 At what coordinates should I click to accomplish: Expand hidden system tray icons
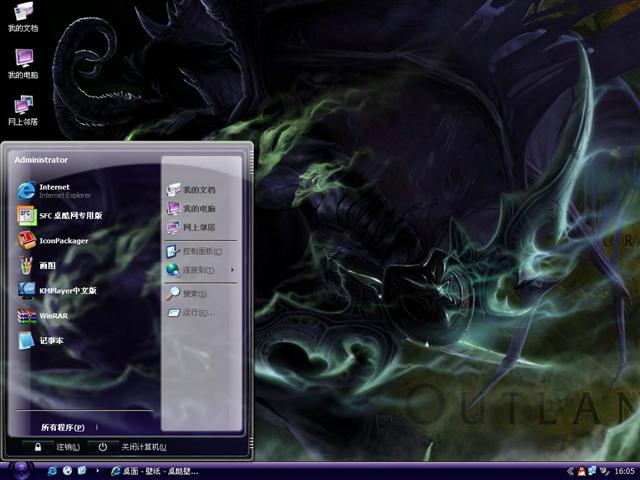click(x=571, y=471)
